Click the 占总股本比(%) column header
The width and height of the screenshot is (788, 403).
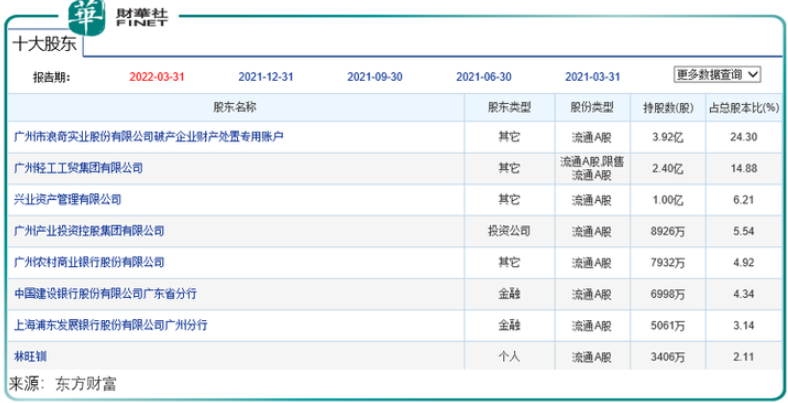tap(742, 107)
